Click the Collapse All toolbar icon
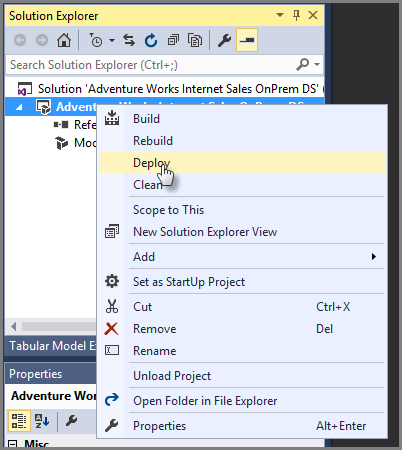 (173, 41)
